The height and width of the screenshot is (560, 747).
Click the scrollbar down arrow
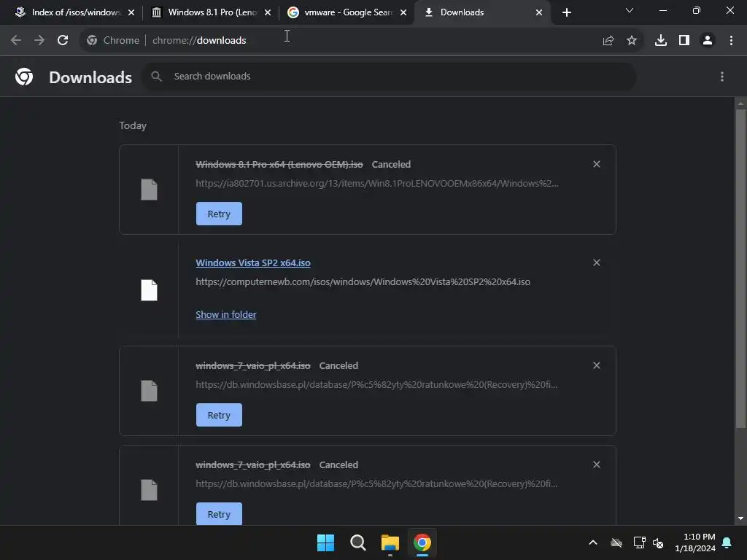pos(740,518)
